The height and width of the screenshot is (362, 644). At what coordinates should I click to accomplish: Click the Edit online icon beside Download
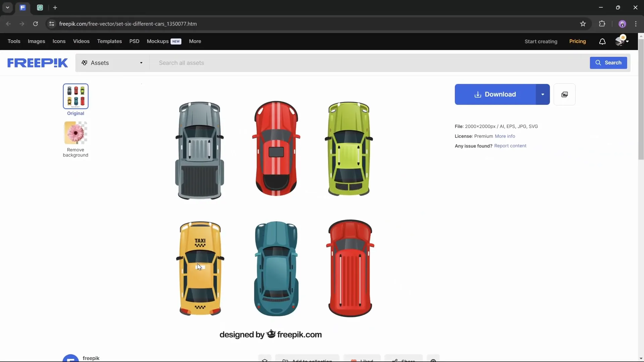click(565, 94)
